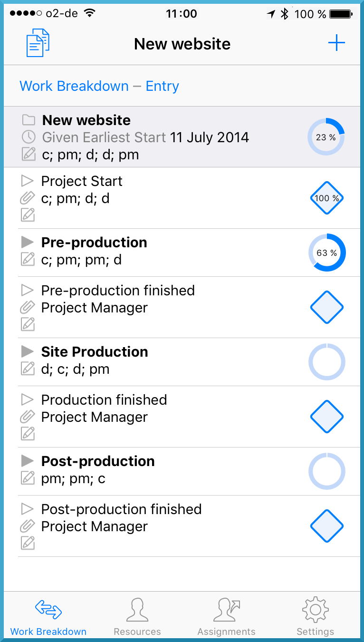Image resolution: width=364 pixels, height=642 pixels.
Task: Select the Pre-production entry title
Action: click(x=94, y=242)
